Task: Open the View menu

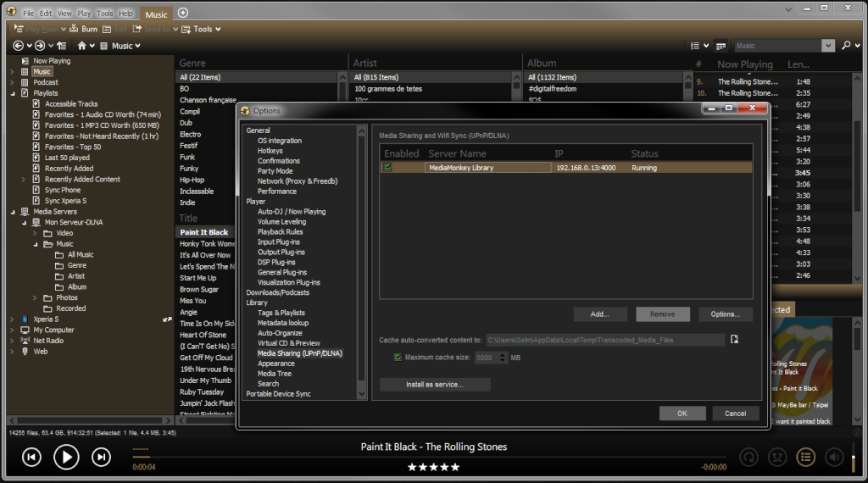Action: [64, 14]
